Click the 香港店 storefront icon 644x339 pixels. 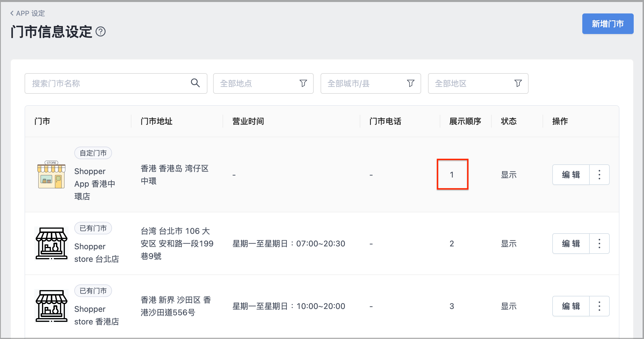[x=51, y=306]
